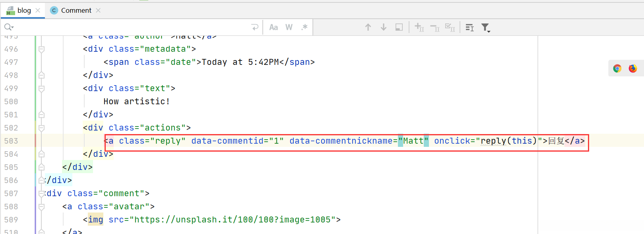This screenshot has width=644, height=234.
Task: Open search filter dropdown
Action: pyautogui.click(x=485, y=27)
